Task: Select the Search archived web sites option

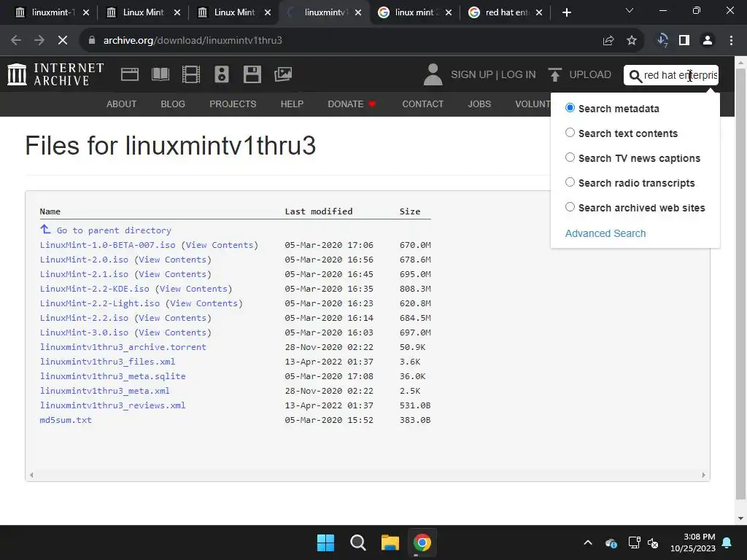Action: 570,206
